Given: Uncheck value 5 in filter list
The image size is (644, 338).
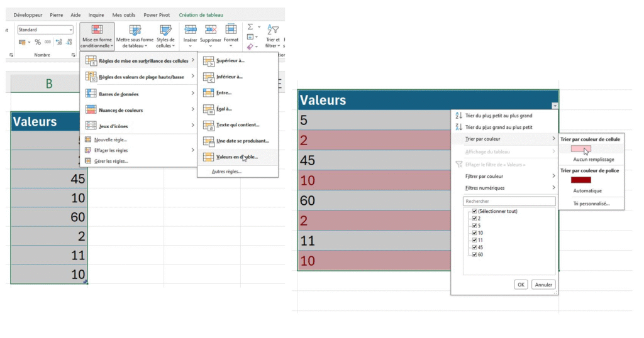Looking at the screenshot, I should coord(474,226).
